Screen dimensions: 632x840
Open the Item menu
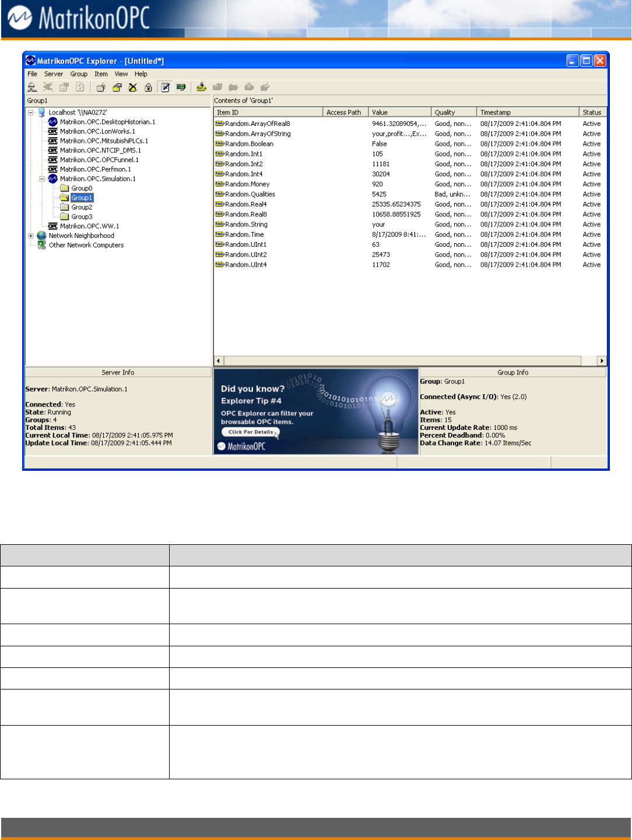point(101,74)
